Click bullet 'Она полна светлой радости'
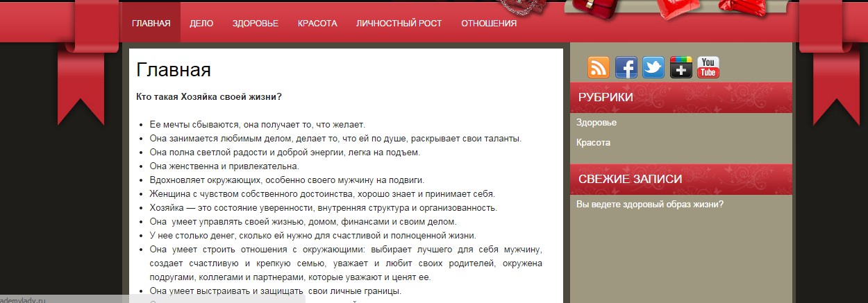The width and height of the screenshot is (868, 303). pyautogui.click(x=285, y=153)
